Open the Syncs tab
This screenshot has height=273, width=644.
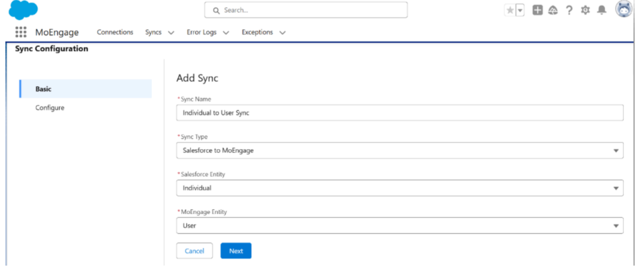pos(153,32)
